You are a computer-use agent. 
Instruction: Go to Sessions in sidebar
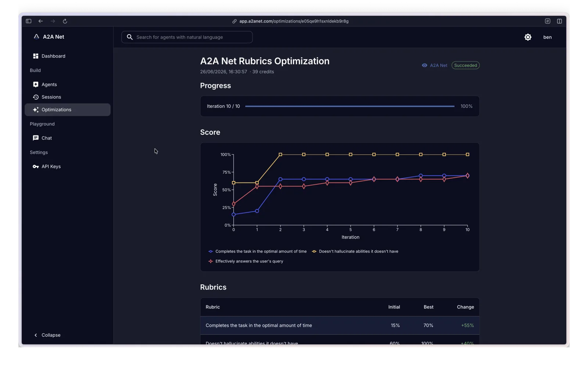pos(68,97)
